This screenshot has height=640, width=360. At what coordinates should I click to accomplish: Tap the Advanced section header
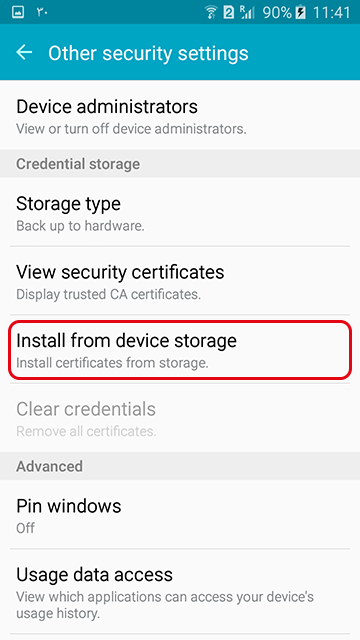[180, 466]
